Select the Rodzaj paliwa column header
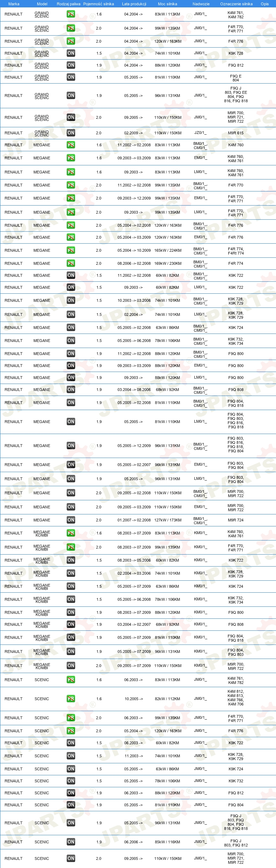 (68, 4)
